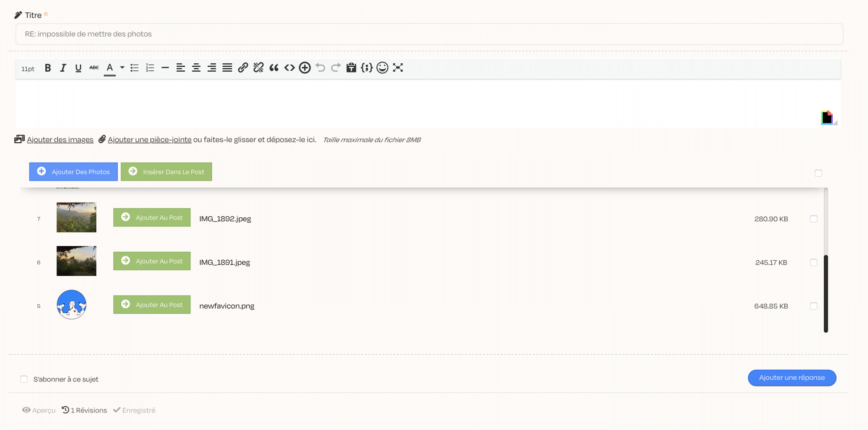This screenshot has height=430, width=868.
Task: Click Ajouter une réponse button
Action: pos(792,378)
